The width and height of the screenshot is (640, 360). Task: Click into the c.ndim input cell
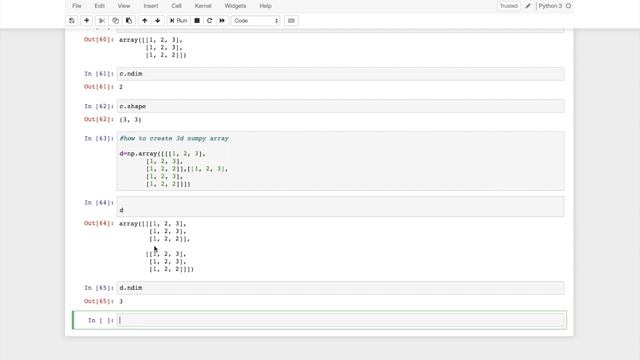click(x=340, y=74)
